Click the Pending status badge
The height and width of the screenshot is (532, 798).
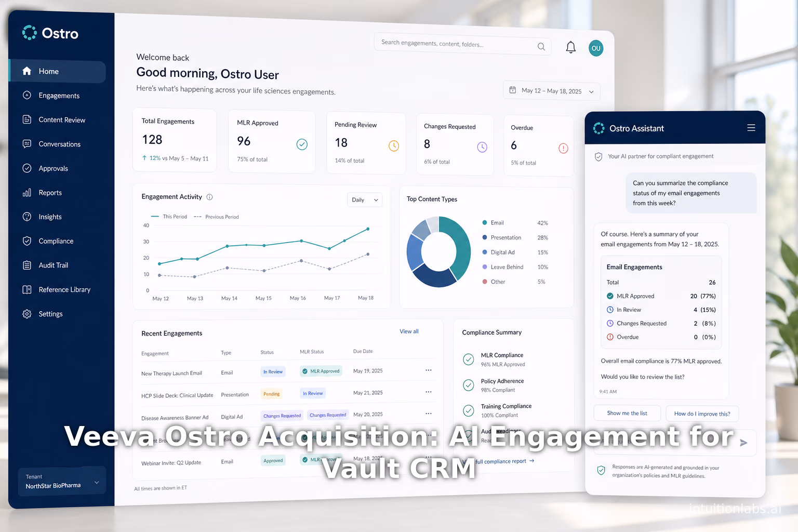[x=272, y=394]
